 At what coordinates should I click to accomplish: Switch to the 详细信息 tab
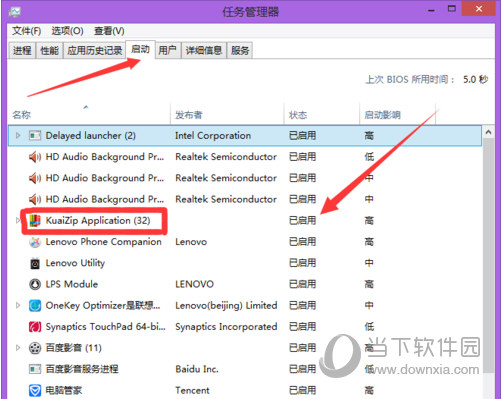(x=204, y=51)
